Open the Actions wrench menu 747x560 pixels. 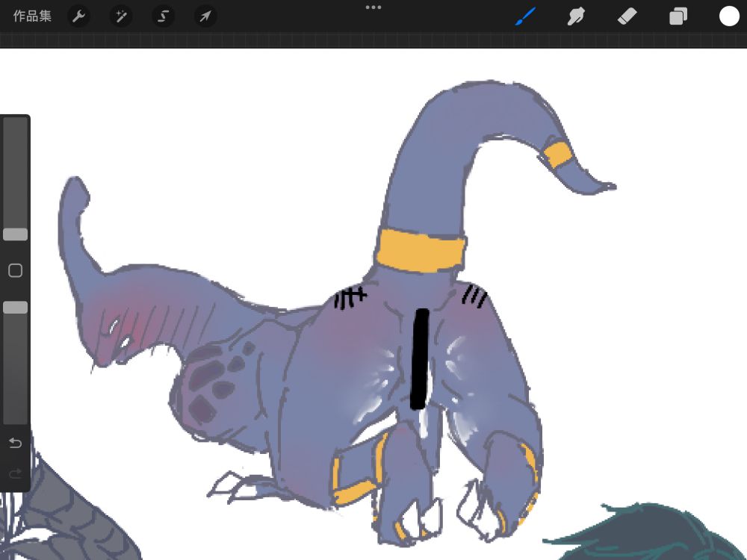click(78, 16)
